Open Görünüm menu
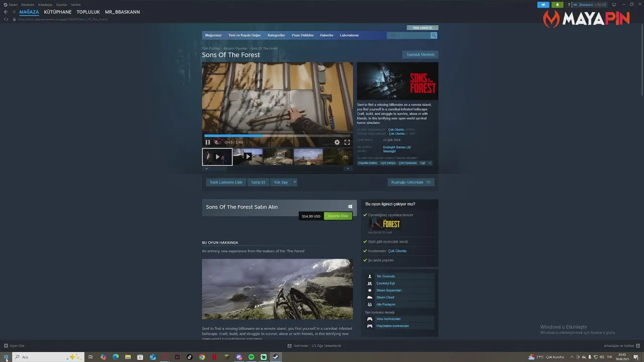This screenshot has width=644, height=362. tap(28, 5)
